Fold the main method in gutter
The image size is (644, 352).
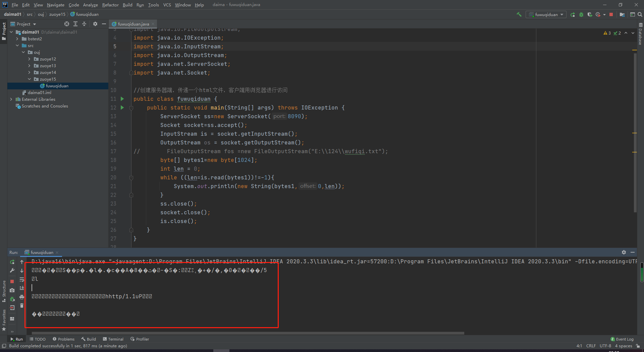(x=131, y=108)
